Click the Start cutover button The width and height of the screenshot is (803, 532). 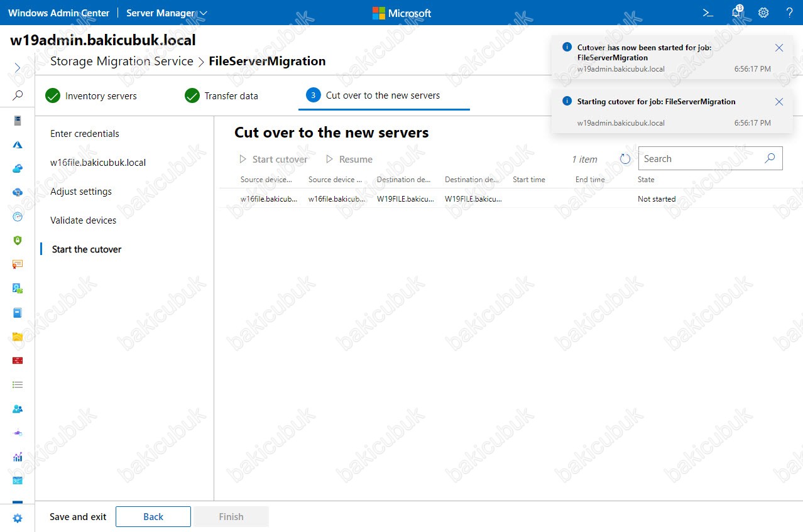273,160
